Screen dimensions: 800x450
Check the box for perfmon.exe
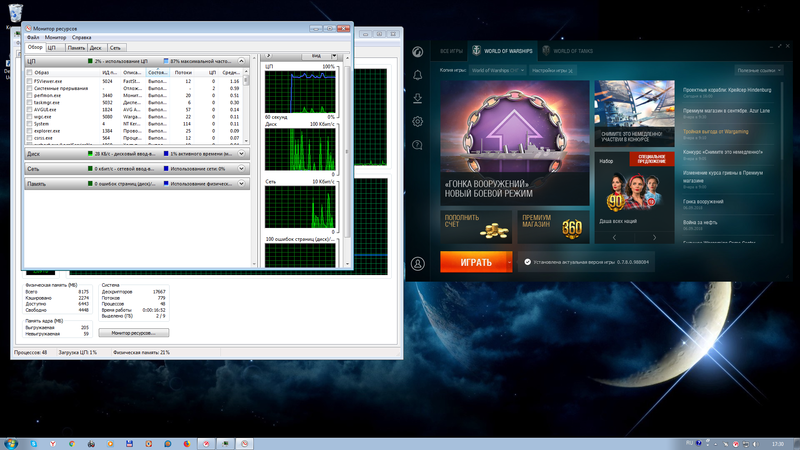[x=30, y=95]
